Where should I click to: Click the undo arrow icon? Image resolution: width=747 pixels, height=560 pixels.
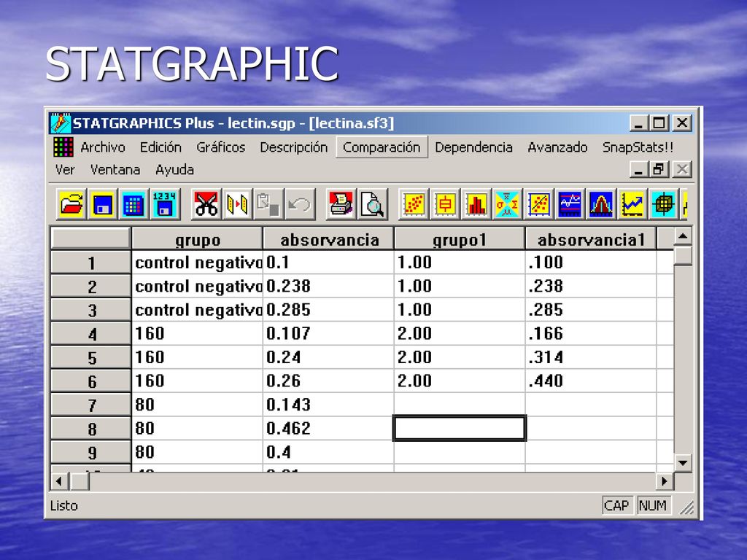point(299,204)
